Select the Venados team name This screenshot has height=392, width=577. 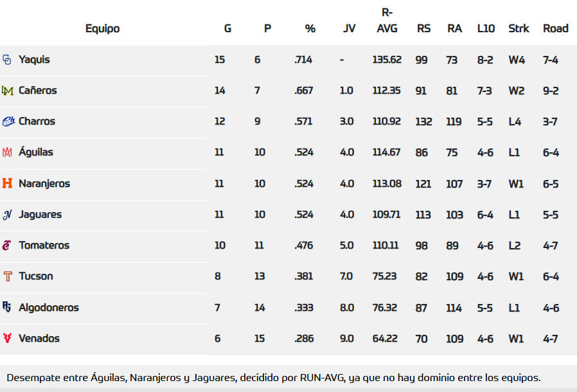(x=39, y=338)
